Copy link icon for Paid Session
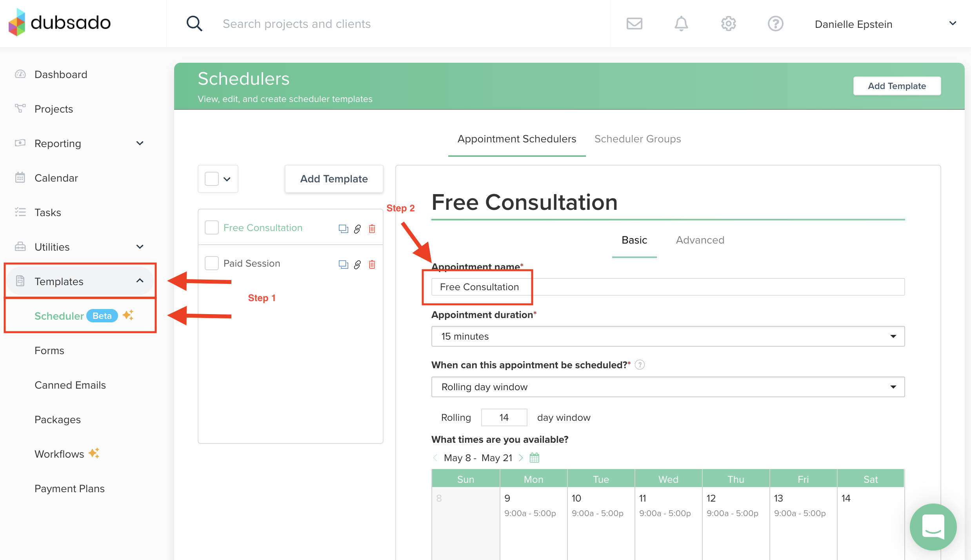The image size is (971, 560). pos(357,265)
